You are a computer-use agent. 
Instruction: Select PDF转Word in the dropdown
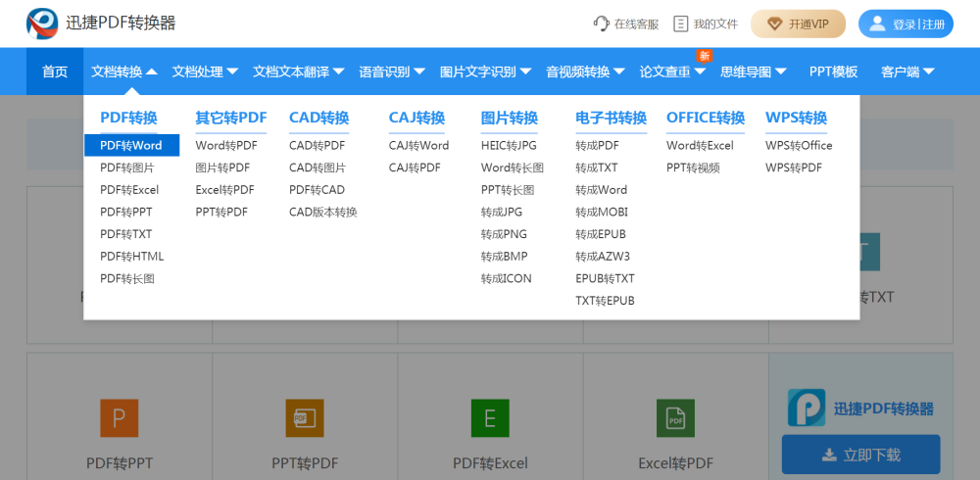click(x=132, y=146)
